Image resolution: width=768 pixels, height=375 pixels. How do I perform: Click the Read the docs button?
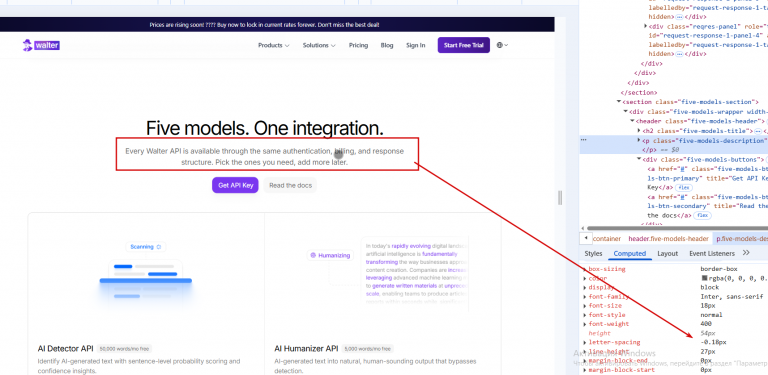pyautogui.click(x=290, y=185)
